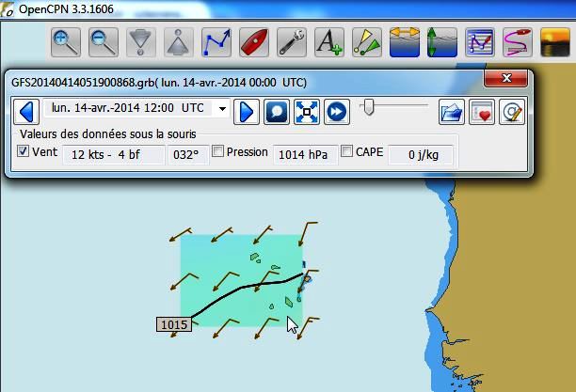Click 'Valeurs des données sous la souris' label
Viewport: 576px width, 392px height.
[108, 134]
